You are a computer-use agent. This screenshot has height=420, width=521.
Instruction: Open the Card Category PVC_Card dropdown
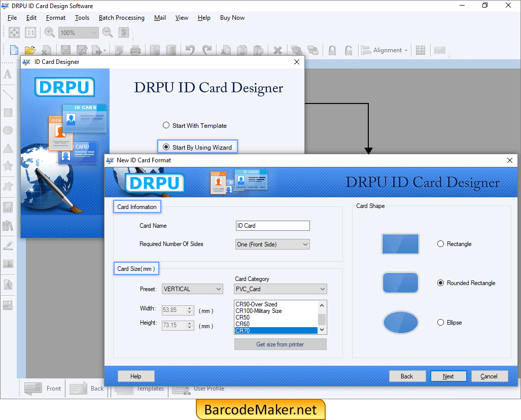coord(281,289)
